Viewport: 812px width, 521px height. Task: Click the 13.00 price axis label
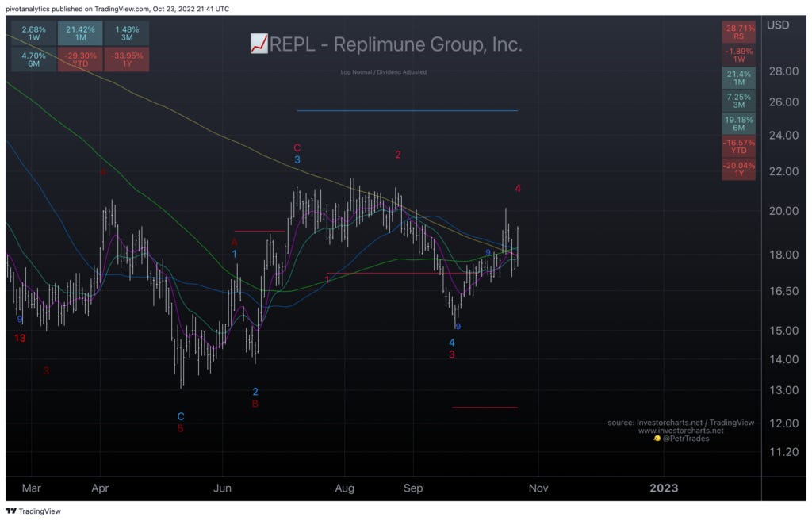(783, 390)
